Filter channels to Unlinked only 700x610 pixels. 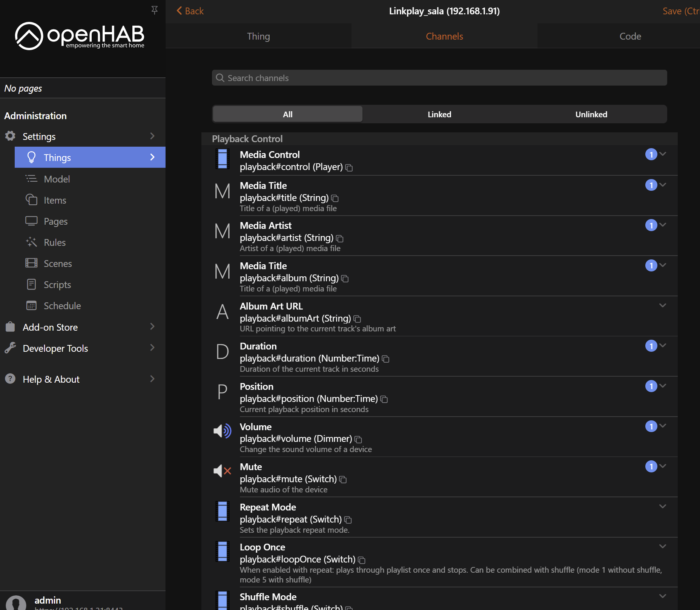click(x=591, y=114)
